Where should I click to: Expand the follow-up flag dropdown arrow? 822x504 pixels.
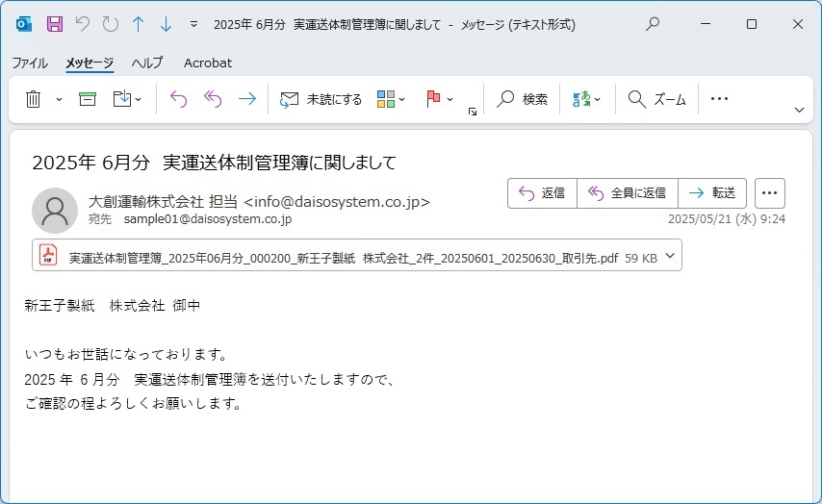click(x=450, y=99)
